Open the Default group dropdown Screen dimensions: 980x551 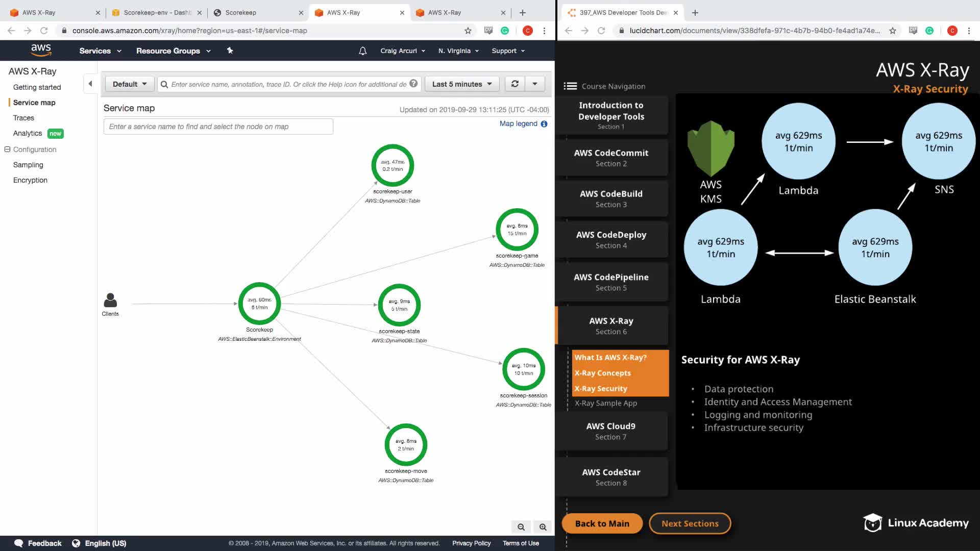coord(130,84)
